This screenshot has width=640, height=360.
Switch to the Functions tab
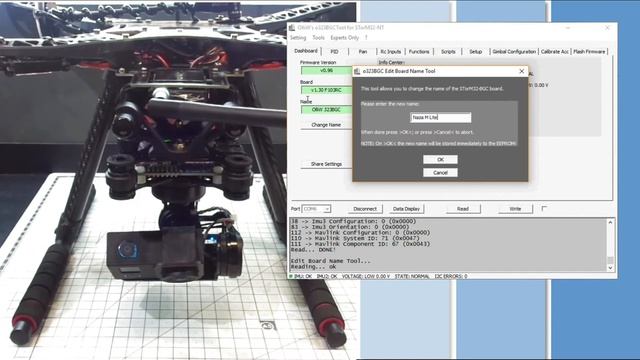coord(419,51)
